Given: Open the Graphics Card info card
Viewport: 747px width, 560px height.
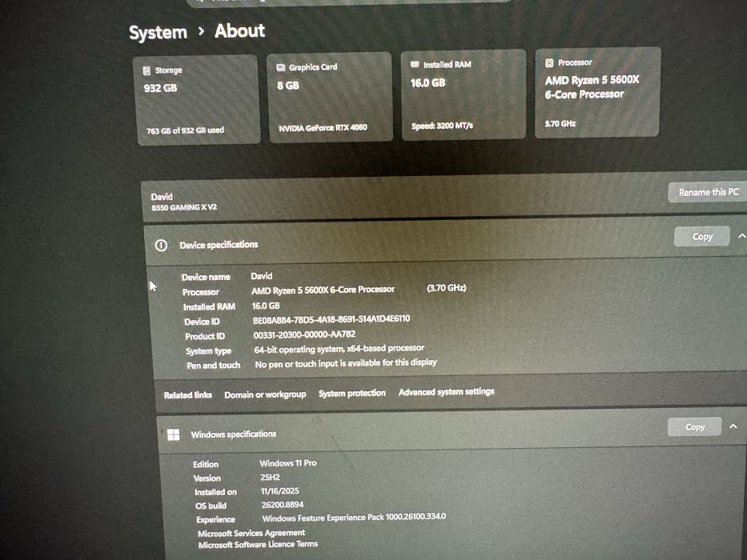Looking at the screenshot, I should click(x=330, y=97).
